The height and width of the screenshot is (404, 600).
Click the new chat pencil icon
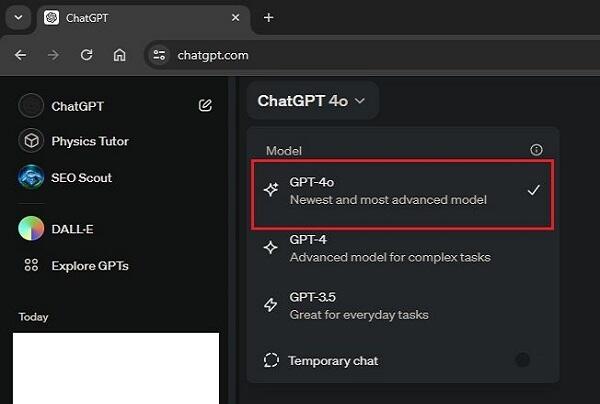(x=206, y=105)
